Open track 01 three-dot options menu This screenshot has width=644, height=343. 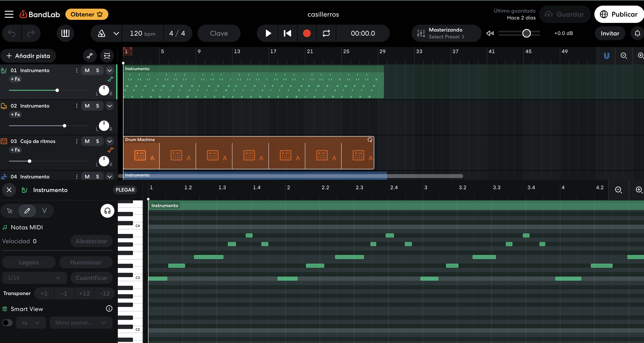pyautogui.click(x=76, y=70)
